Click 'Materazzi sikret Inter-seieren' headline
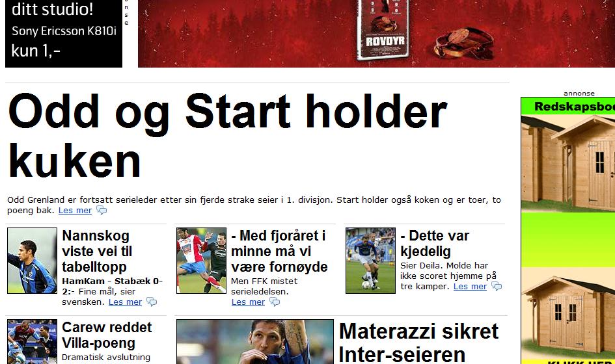615x364 pixels. (x=418, y=343)
